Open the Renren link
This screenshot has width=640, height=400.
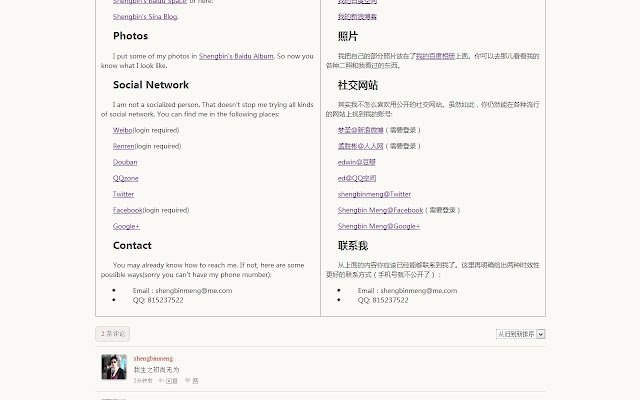(x=124, y=146)
